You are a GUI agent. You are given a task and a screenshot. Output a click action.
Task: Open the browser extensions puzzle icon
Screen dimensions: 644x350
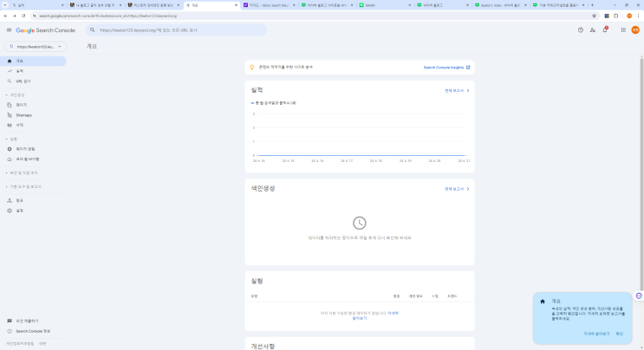(x=615, y=16)
